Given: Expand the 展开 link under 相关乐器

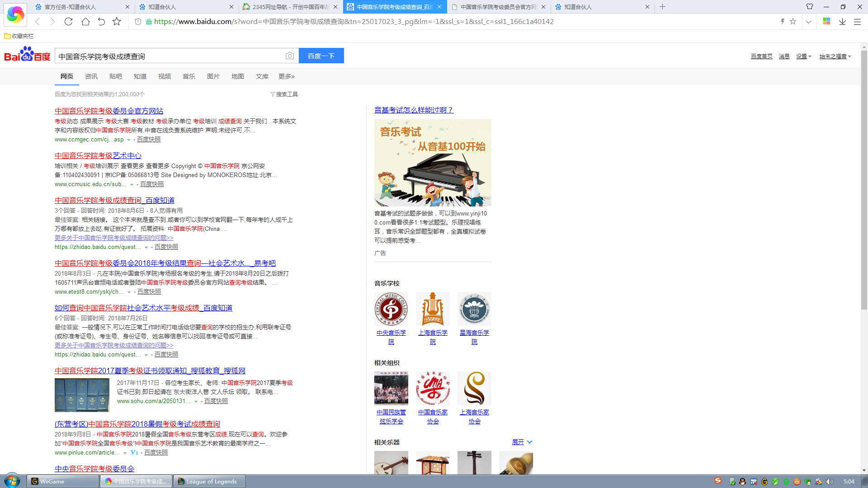Looking at the screenshot, I should tap(522, 442).
